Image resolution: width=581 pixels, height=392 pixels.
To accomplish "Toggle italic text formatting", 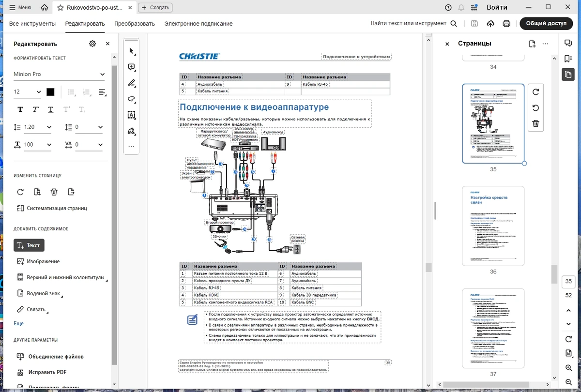I will click(x=35, y=109).
